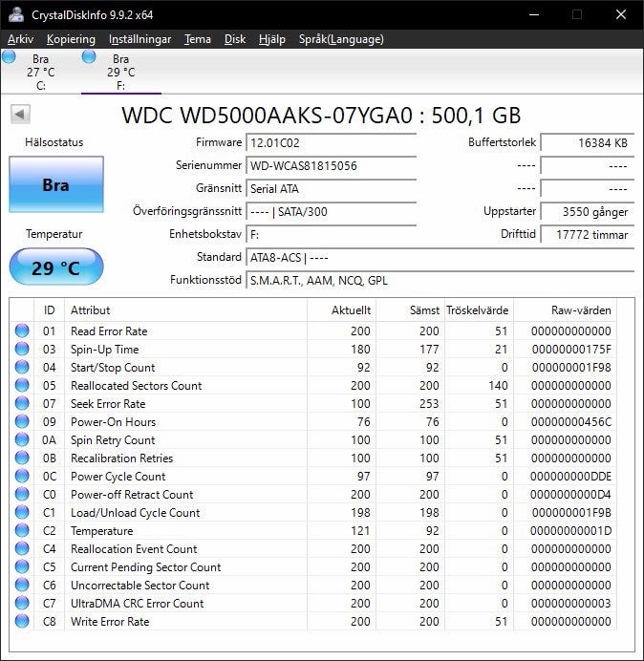Image resolution: width=644 pixels, height=661 pixels.
Task: Click status orb of Current Pending Sector Count row
Action: tap(22, 566)
